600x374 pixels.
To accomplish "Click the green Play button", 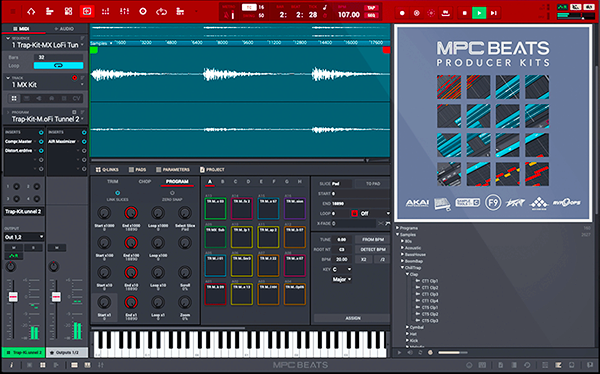I will click(479, 13).
